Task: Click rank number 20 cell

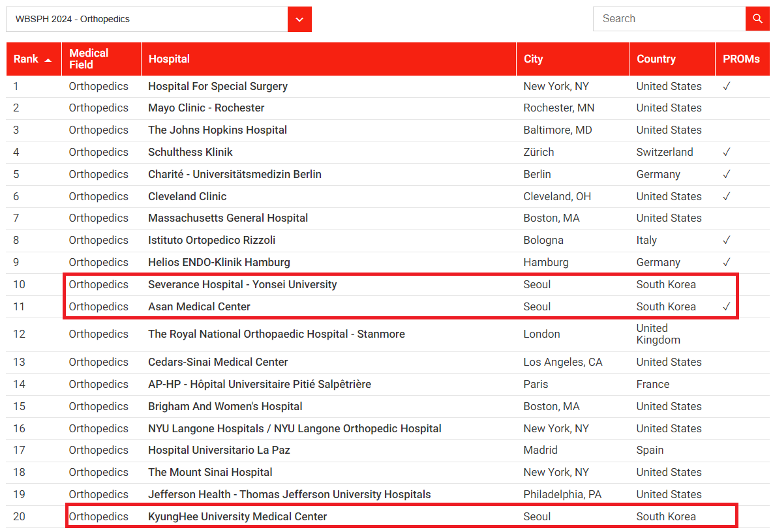Action: click(x=19, y=517)
